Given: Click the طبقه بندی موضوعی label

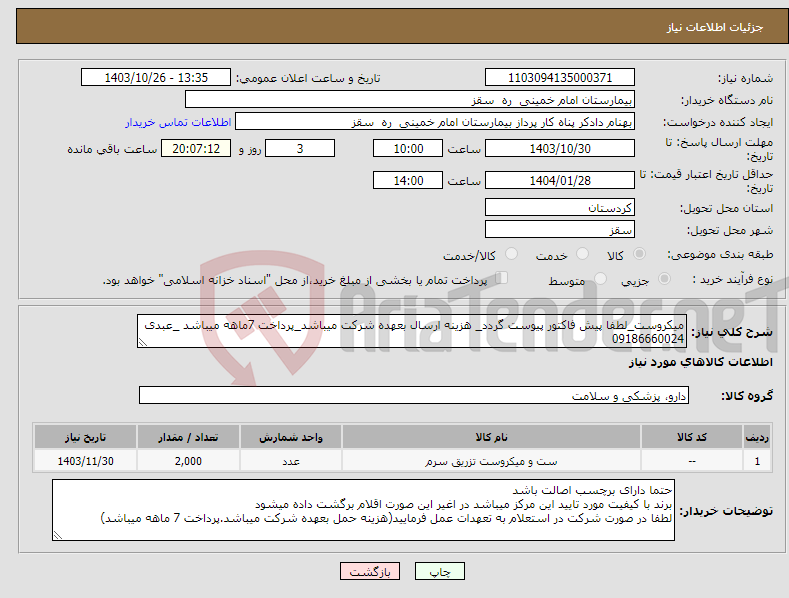Looking at the screenshot, I should 720,255.
